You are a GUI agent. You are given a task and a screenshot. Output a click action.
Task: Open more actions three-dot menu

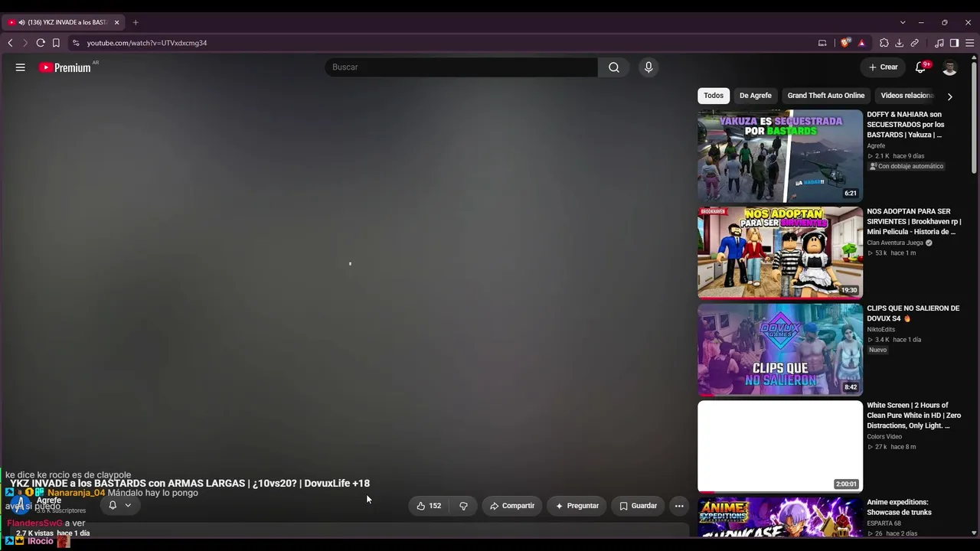tap(679, 506)
